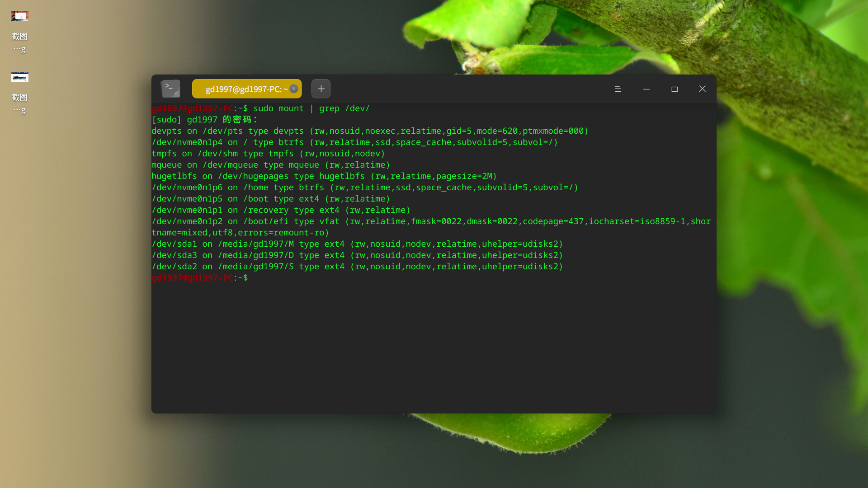Maximize the terminal window
868x488 pixels.
(x=675, y=89)
